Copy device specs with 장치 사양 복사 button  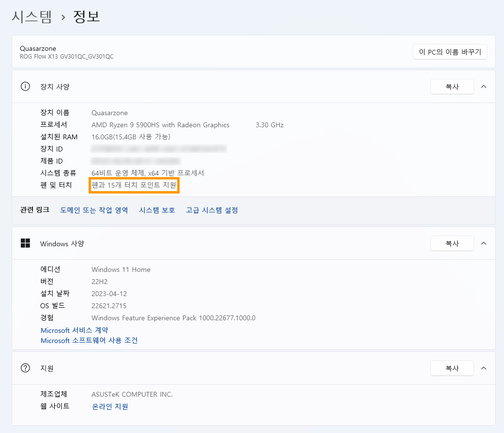point(452,87)
